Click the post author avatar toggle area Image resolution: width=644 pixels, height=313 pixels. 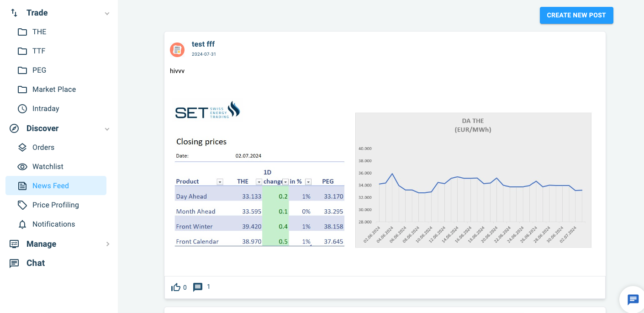(177, 49)
